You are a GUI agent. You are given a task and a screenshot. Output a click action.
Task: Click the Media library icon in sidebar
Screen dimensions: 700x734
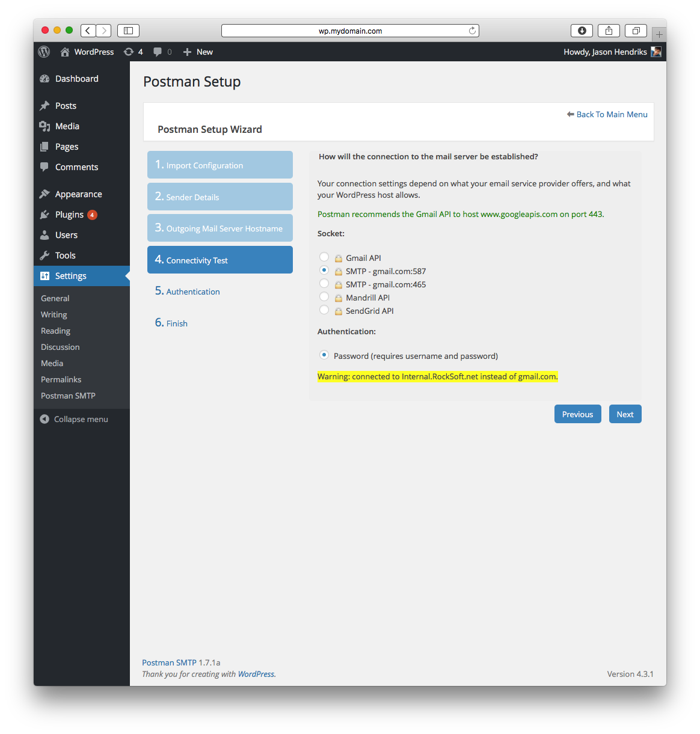[x=45, y=126]
